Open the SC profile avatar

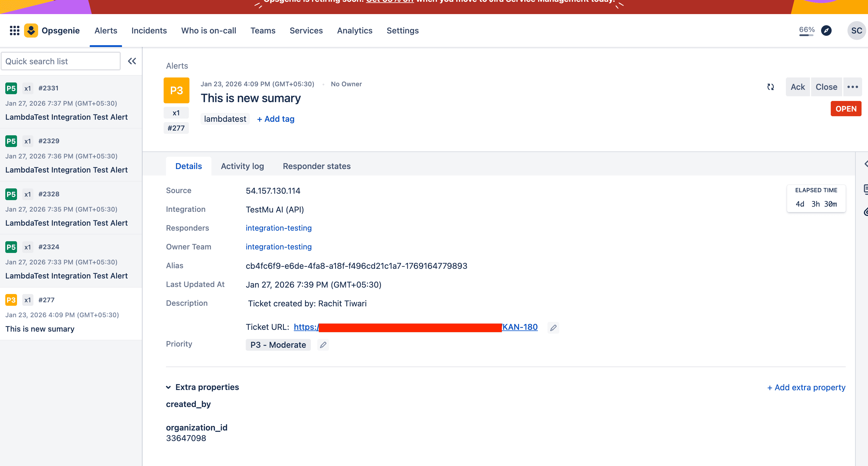click(856, 30)
